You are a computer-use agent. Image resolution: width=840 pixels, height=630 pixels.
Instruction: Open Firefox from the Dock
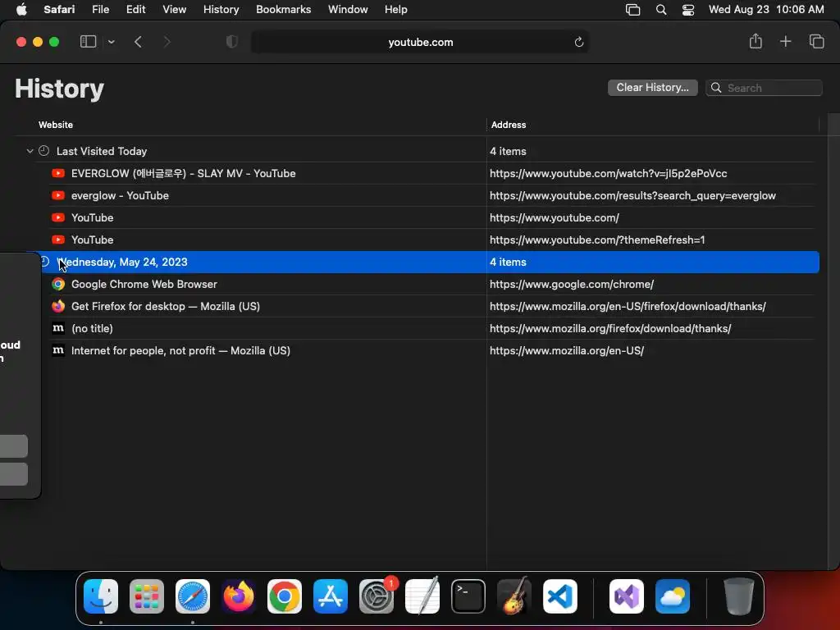click(239, 596)
